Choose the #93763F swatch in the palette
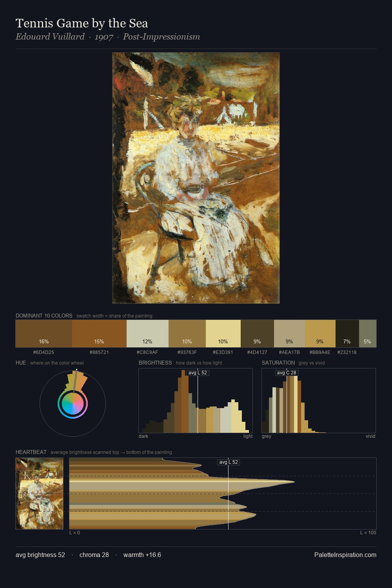 tap(187, 334)
